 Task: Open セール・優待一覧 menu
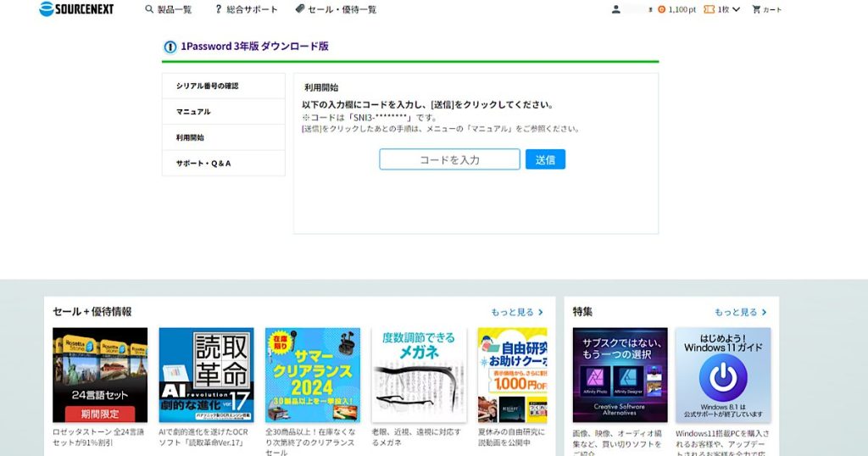(336, 9)
